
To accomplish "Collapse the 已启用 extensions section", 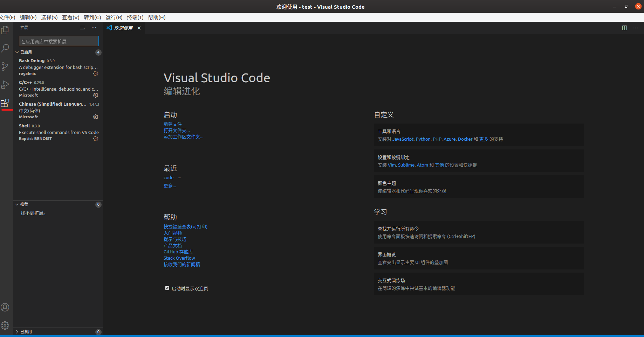I will (x=17, y=52).
